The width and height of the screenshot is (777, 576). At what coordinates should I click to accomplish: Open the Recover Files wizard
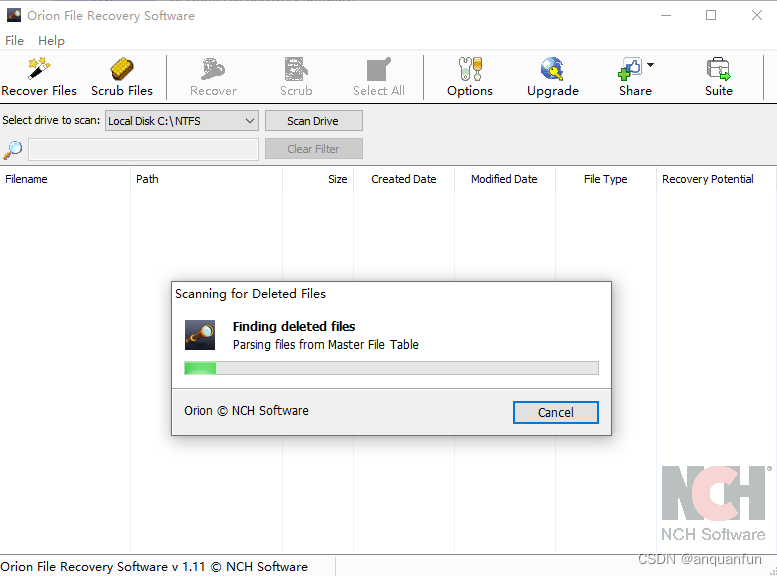click(x=39, y=77)
